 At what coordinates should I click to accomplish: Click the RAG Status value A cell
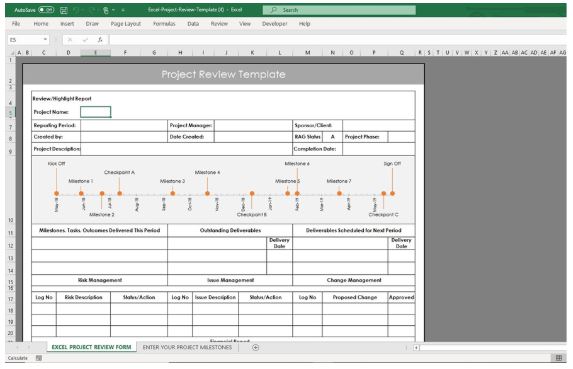pyautogui.click(x=332, y=137)
